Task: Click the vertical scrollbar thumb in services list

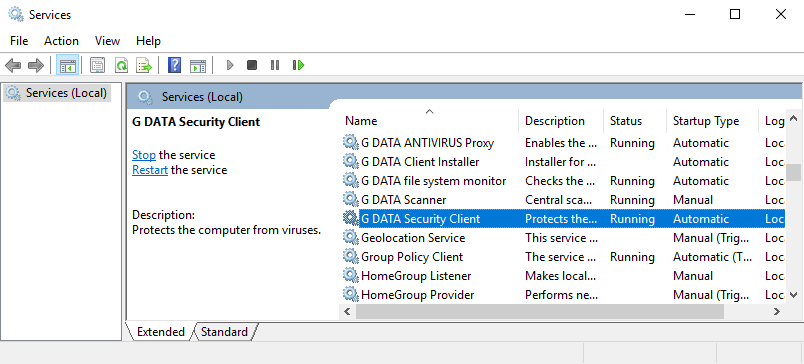Action: tap(793, 172)
